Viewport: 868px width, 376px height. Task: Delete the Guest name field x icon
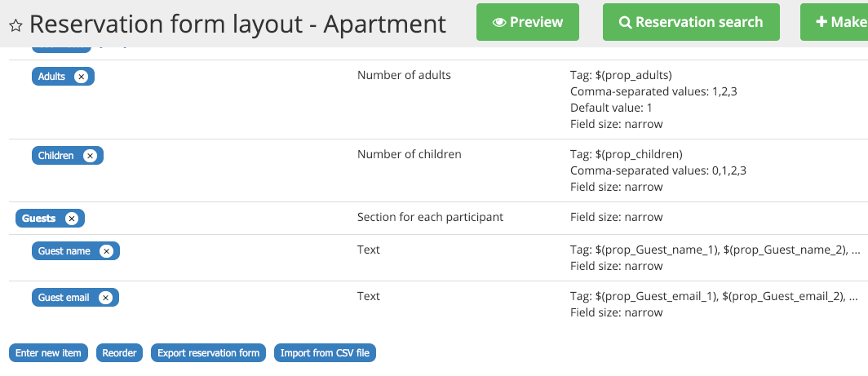pos(106,251)
